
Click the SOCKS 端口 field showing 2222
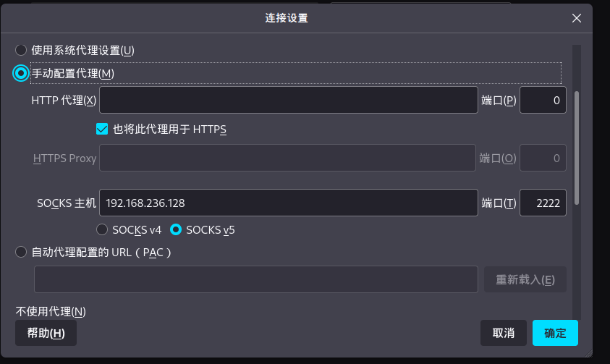(x=543, y=203)
